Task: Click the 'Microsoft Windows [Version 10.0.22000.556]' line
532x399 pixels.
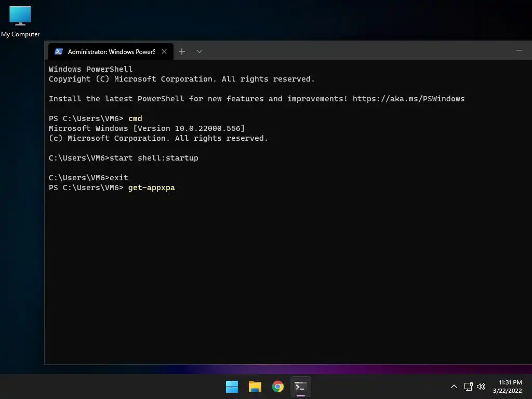Action: coord(147,128)
